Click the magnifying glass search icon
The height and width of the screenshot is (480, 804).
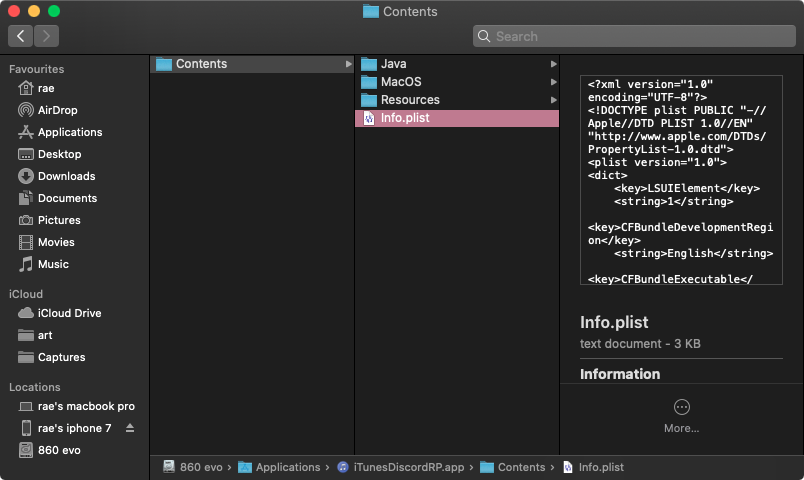[484, 36]
